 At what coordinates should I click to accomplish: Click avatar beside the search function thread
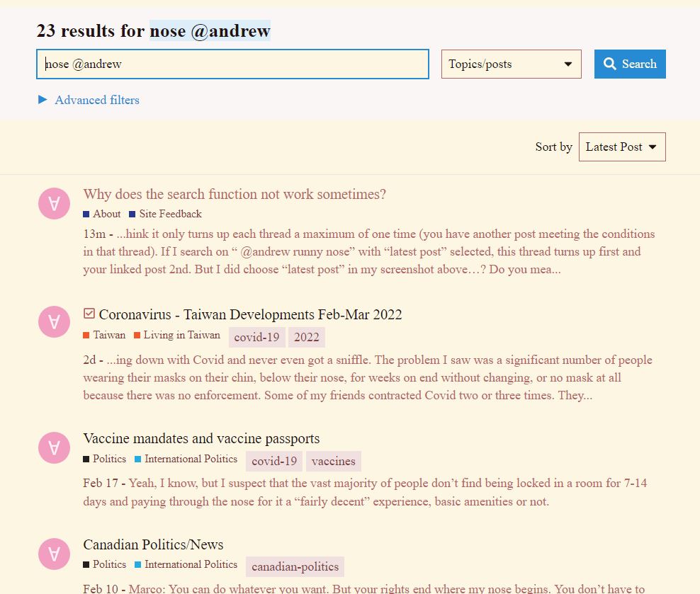tap(54, 203)
